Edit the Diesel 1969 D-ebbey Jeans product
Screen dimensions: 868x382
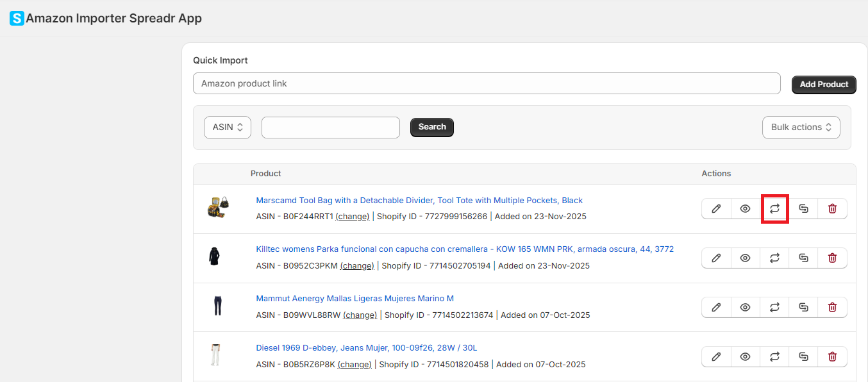point(717,356)
